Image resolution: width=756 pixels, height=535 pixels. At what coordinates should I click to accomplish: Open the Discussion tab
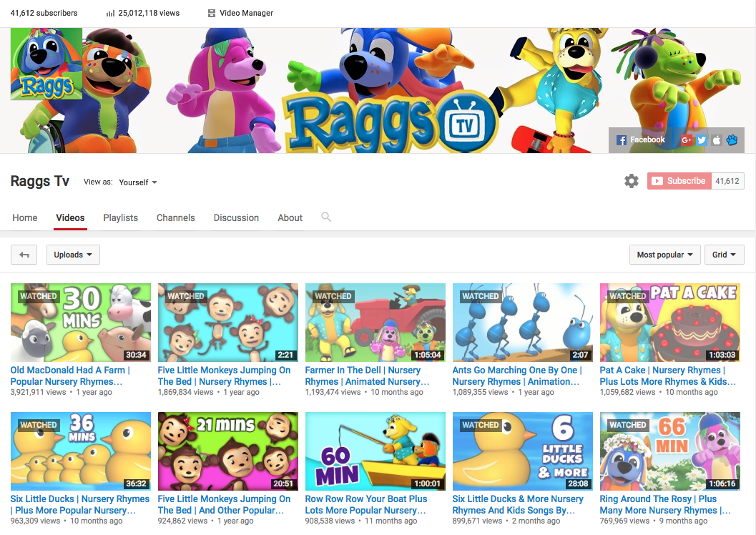click(x=236, y=217)
